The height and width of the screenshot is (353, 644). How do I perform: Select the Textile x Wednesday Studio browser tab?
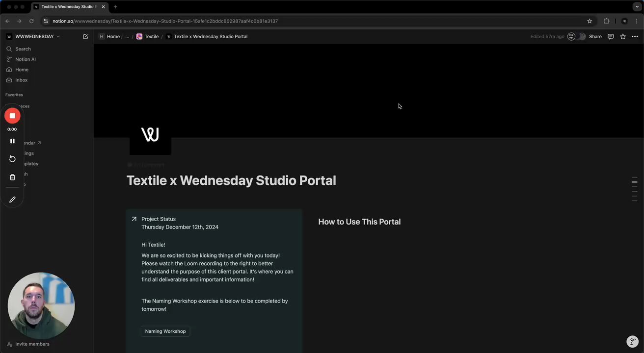(69, 7)
